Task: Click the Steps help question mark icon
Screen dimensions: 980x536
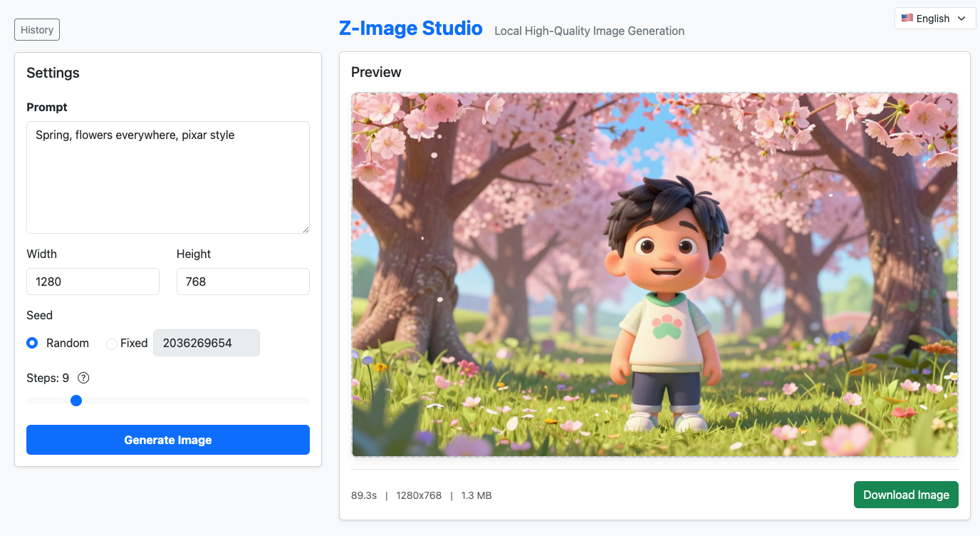Action: click(x=83, y=378)
